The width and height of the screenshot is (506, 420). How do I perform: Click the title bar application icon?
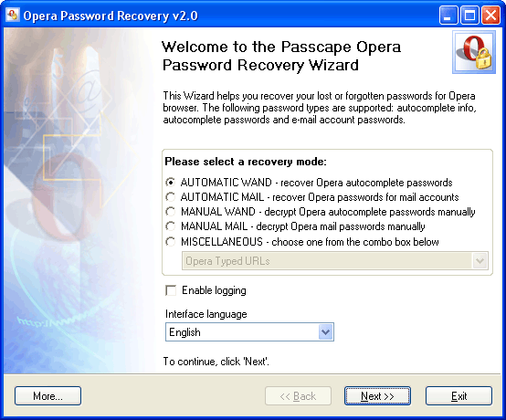coord(13,15)
